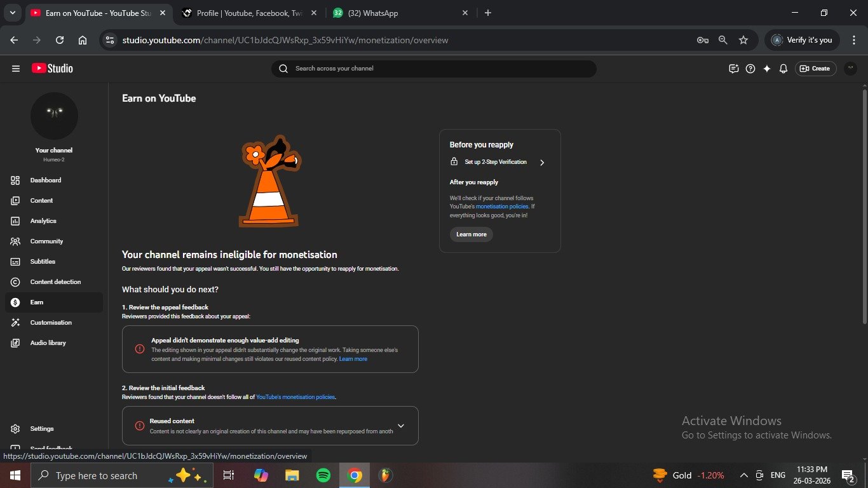Click the browser reload icon
Screen dimensions: 868x488
click(60, 40)
